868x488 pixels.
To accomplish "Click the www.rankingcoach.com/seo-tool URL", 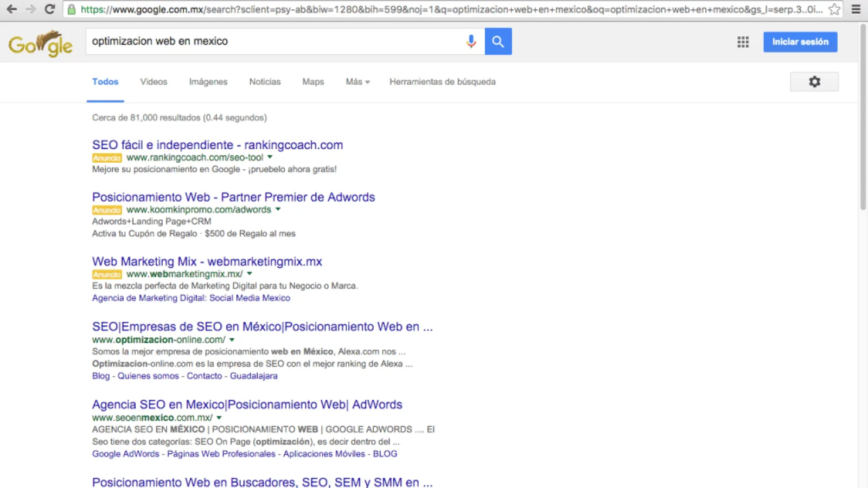I will pyautogui.click(x=195, y=158).
